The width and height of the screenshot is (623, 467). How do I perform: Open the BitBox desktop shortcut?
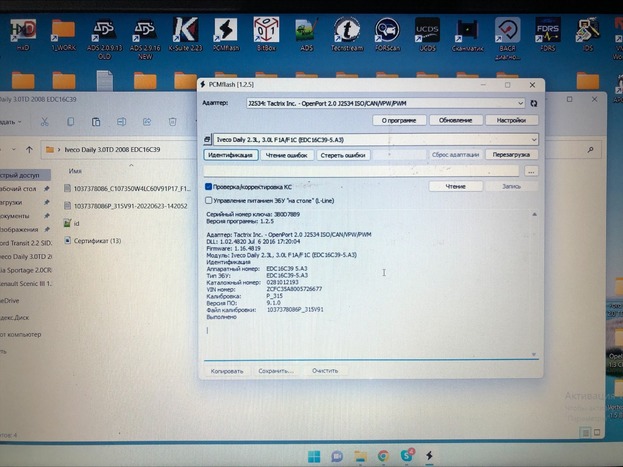(265, 34)
